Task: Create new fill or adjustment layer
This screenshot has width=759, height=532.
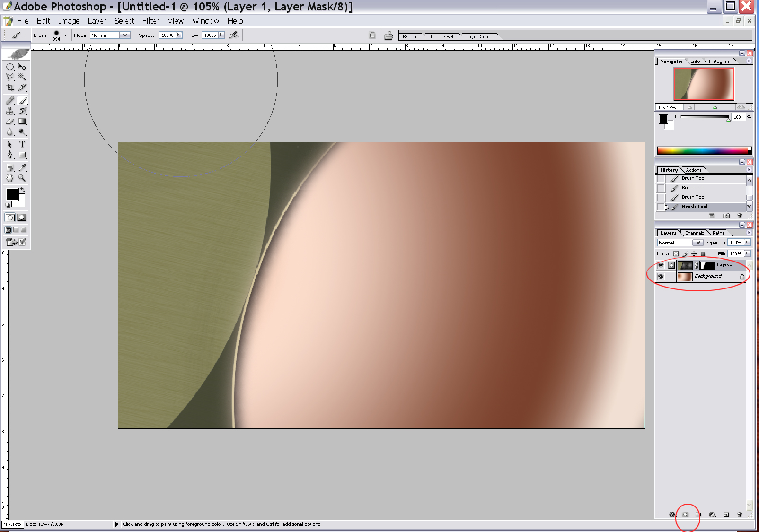Action: [712, 515]
